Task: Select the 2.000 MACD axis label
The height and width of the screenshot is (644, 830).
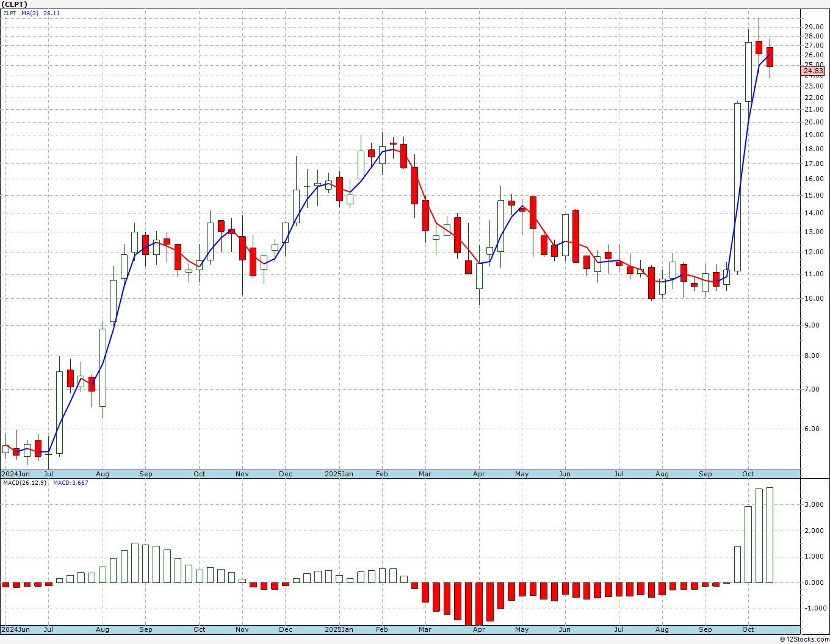Action: [x=815, y=531]
